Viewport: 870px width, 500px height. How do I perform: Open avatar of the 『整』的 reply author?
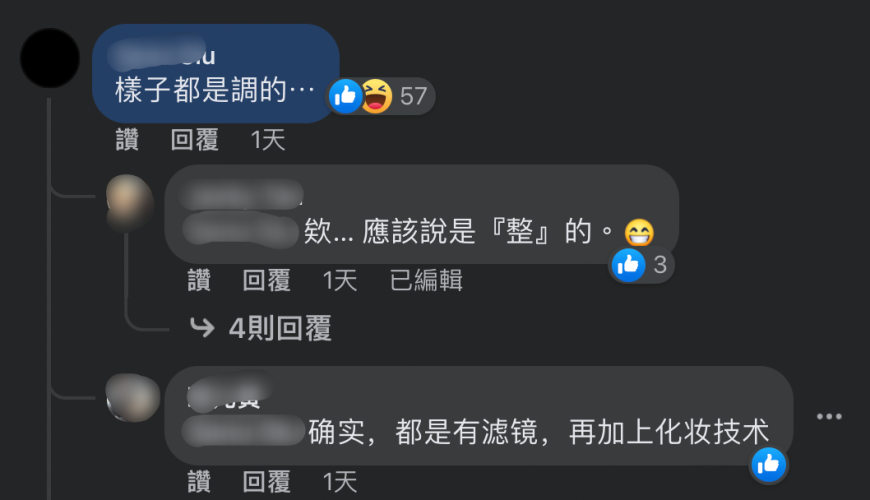tap(130, 202)
